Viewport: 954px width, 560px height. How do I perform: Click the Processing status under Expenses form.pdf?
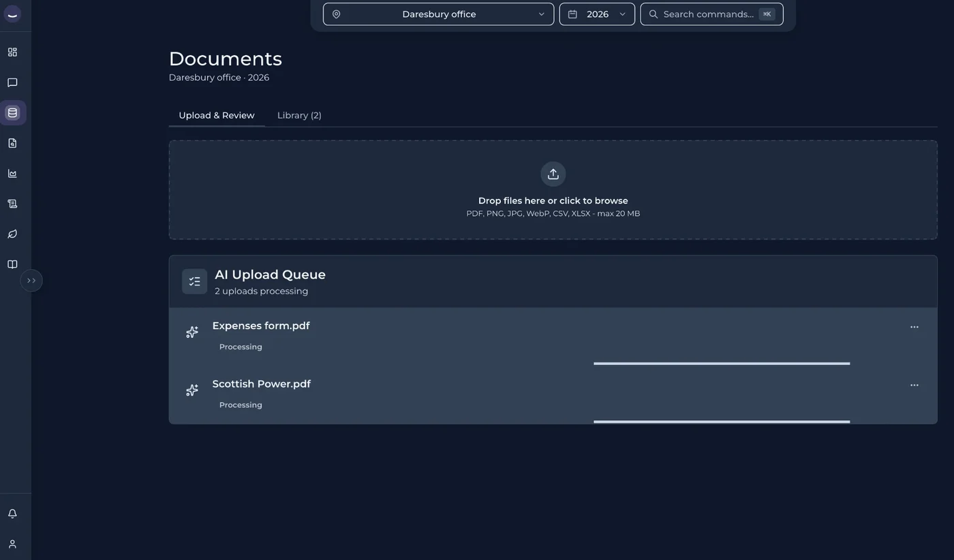(x=241, y=347)
